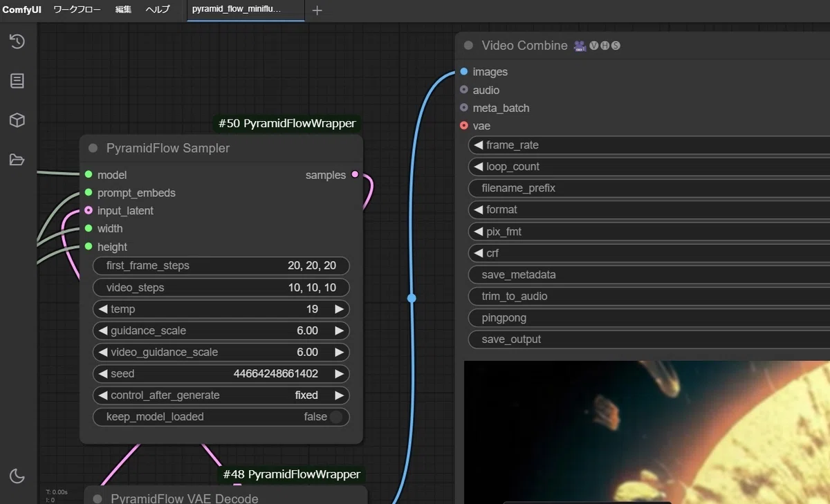
Task: Click the samples output connector
Action: (355, 175)
